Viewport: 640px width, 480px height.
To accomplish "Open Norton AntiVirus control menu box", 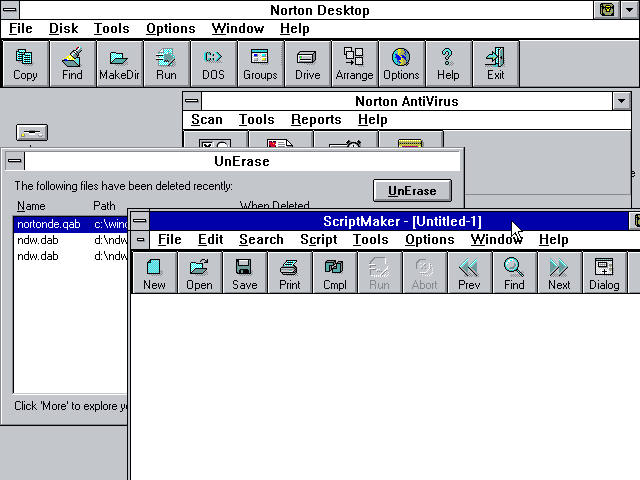I will pos(191,101).
